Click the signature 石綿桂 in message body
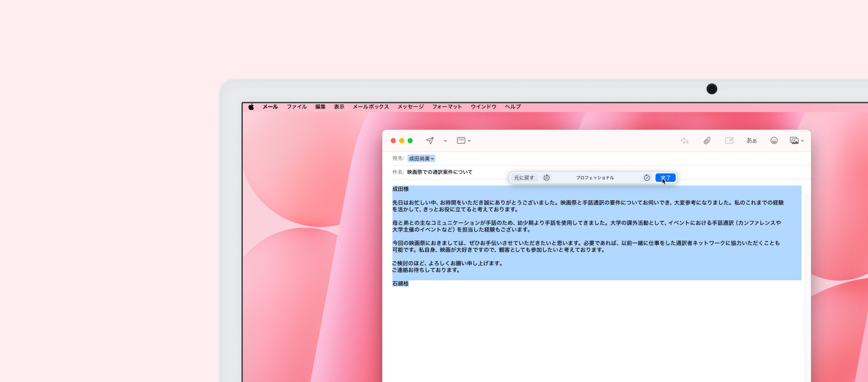Image resolution: width=868 pixels, height=382 pixels. 400,283
